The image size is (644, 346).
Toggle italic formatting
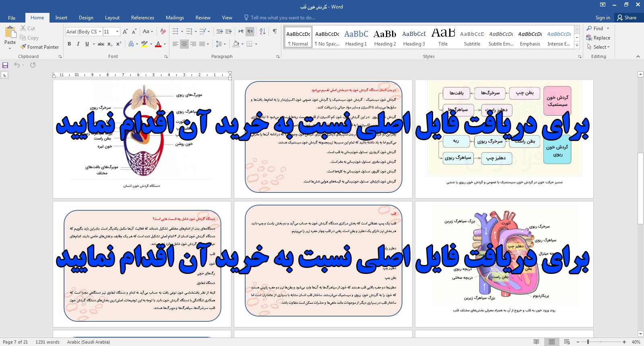click(78, 44)
